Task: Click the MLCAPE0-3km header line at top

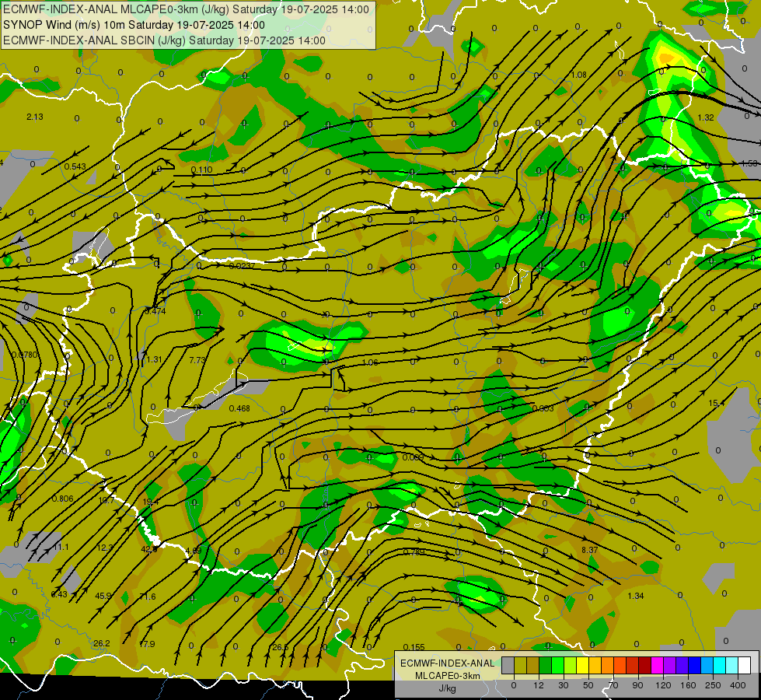Action: 187,9
